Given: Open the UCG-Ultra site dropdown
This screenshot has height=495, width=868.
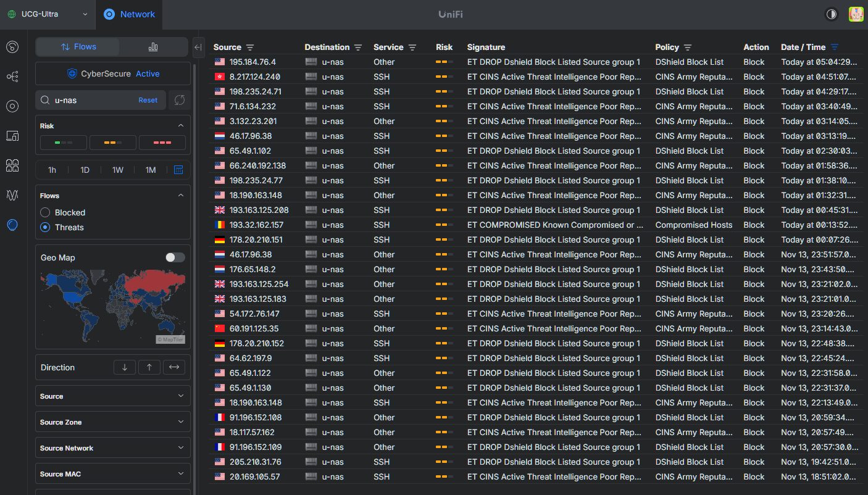Looking at the screenshot, I should 48,14.
